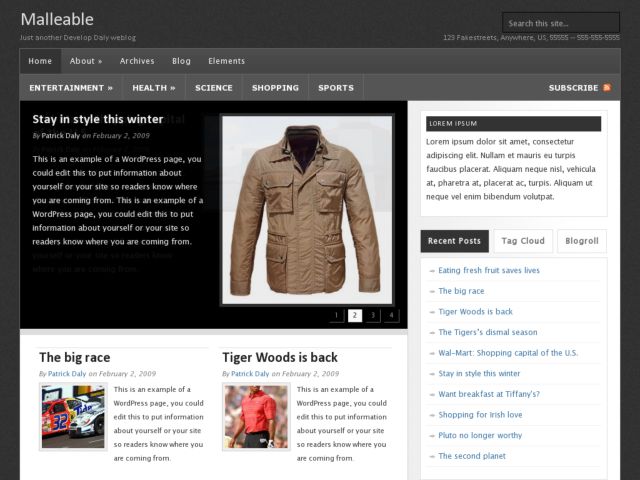The width and height of the screenshot is (640, 480).
Task: Expand the Health category menu
Action: (x=154, y=88)
